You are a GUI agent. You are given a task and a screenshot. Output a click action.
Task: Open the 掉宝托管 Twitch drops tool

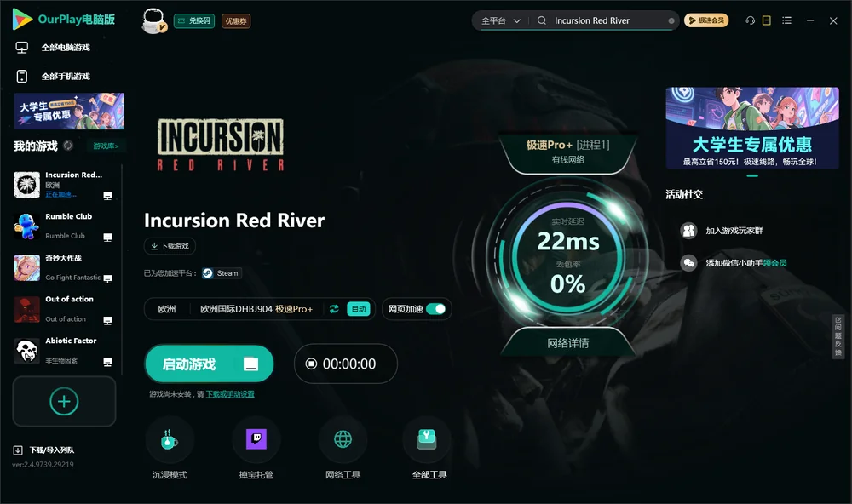[256, 440]
